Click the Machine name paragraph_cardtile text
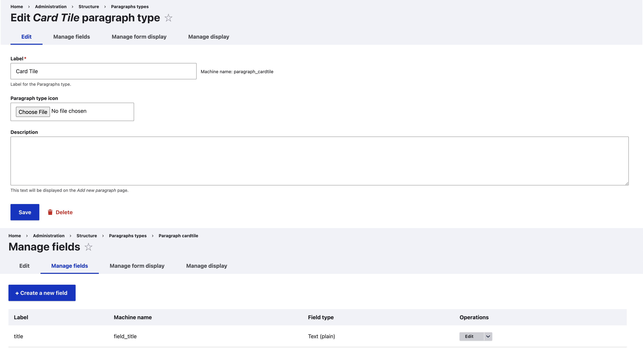643x364 pixels. (237, 72)
